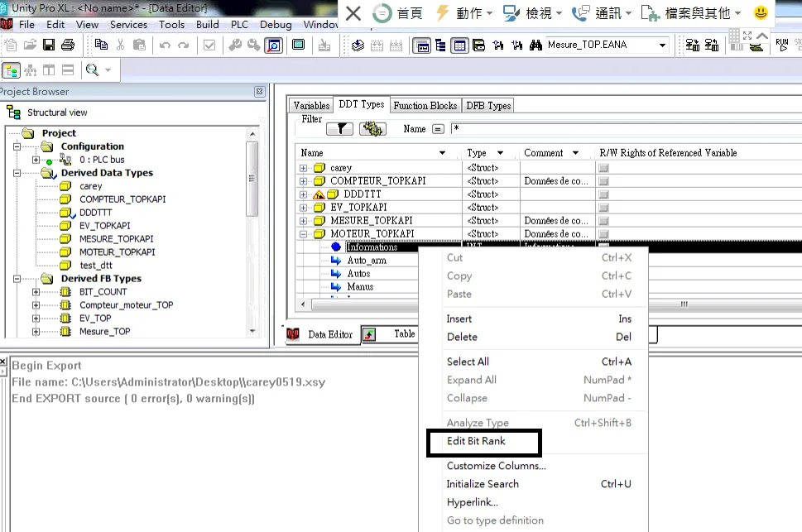
Task: Switch to the Variables tab
Action: [311, 105]
